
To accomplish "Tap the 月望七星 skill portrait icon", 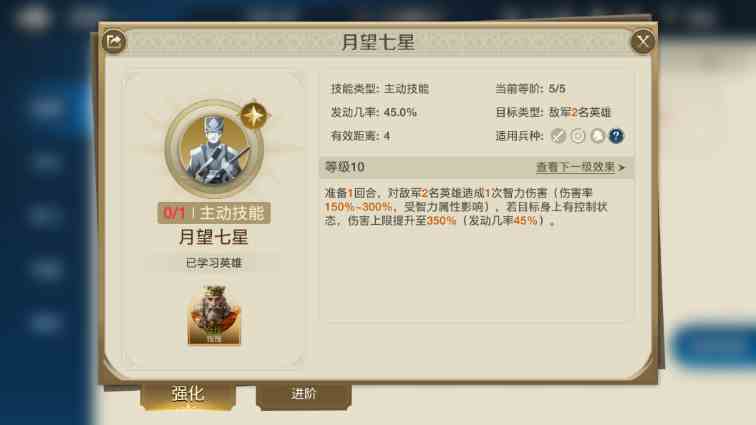I will point(214,149).
